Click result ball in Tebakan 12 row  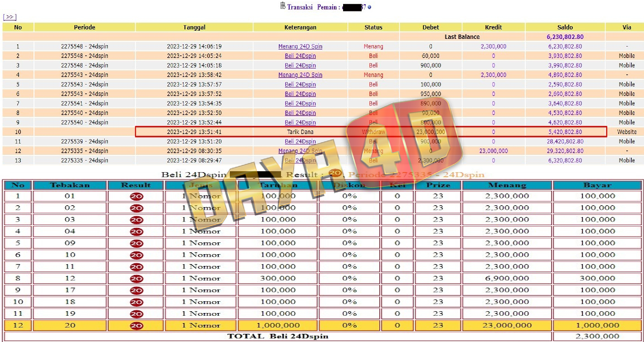(136, 279)
